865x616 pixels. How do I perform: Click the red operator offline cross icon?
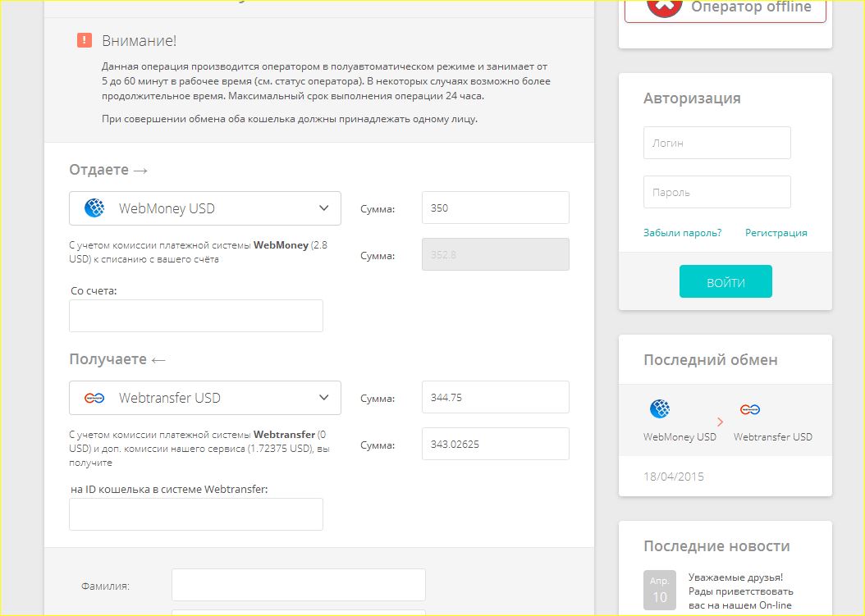click(x=664, y=7)
